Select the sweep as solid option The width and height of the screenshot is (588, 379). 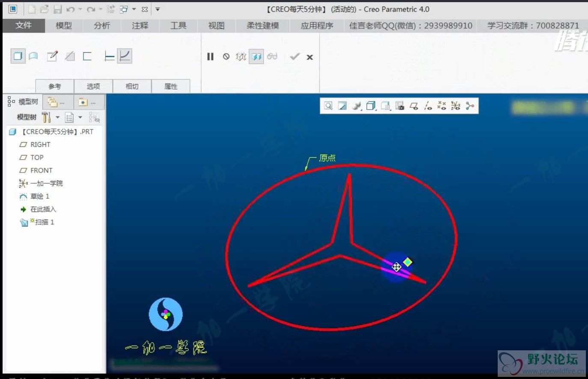18,56
